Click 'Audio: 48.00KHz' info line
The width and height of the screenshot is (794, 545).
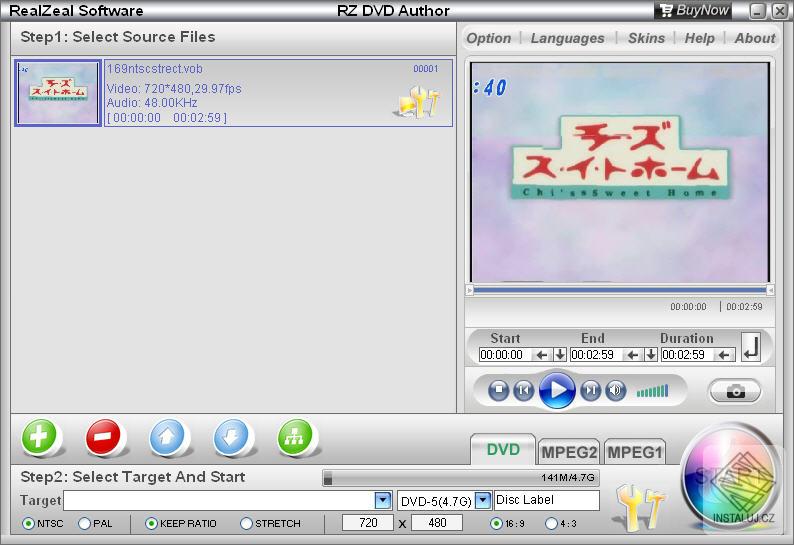[x=152, y=103]
